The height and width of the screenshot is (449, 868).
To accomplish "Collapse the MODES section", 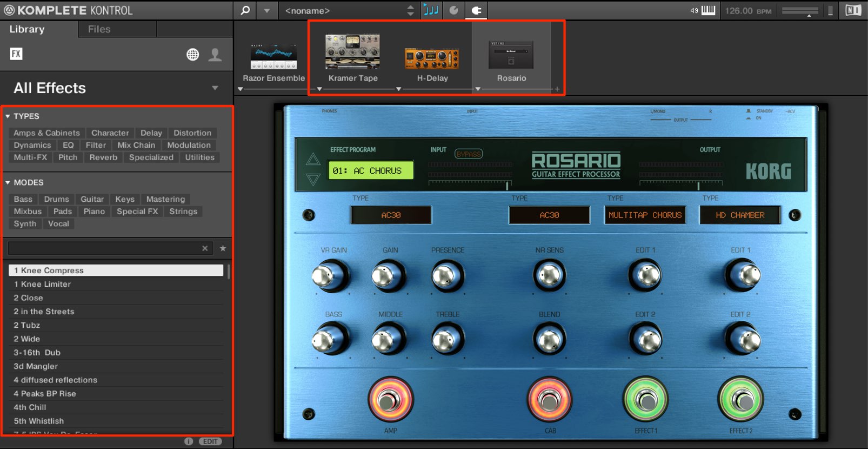I will pos(8,183).
